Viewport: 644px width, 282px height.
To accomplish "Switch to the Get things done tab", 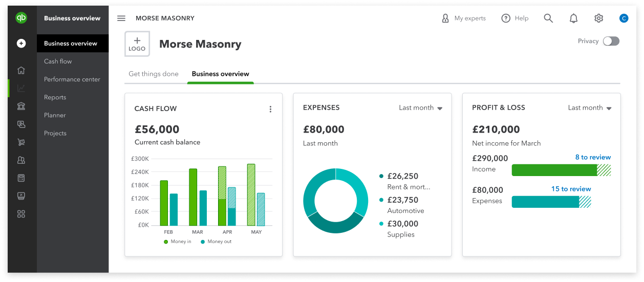I will click(154, 74).
